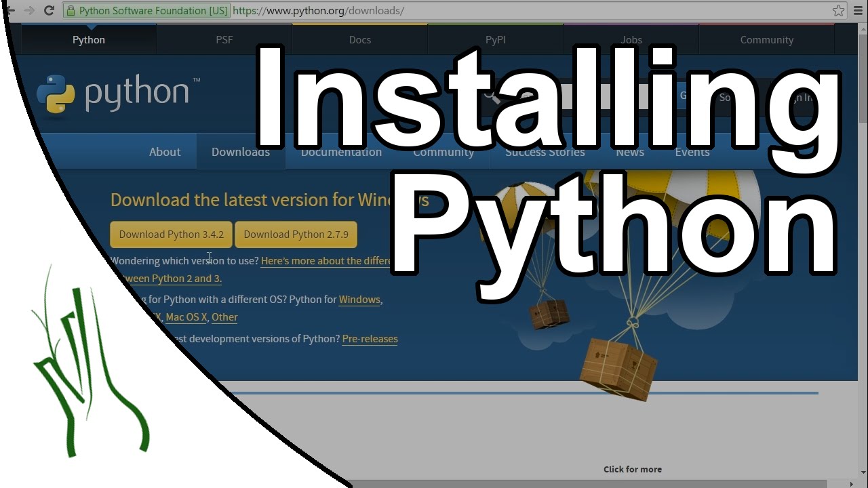Click the 'Click for more' text
The image size is (868, 488).
(x=633, y=469)
